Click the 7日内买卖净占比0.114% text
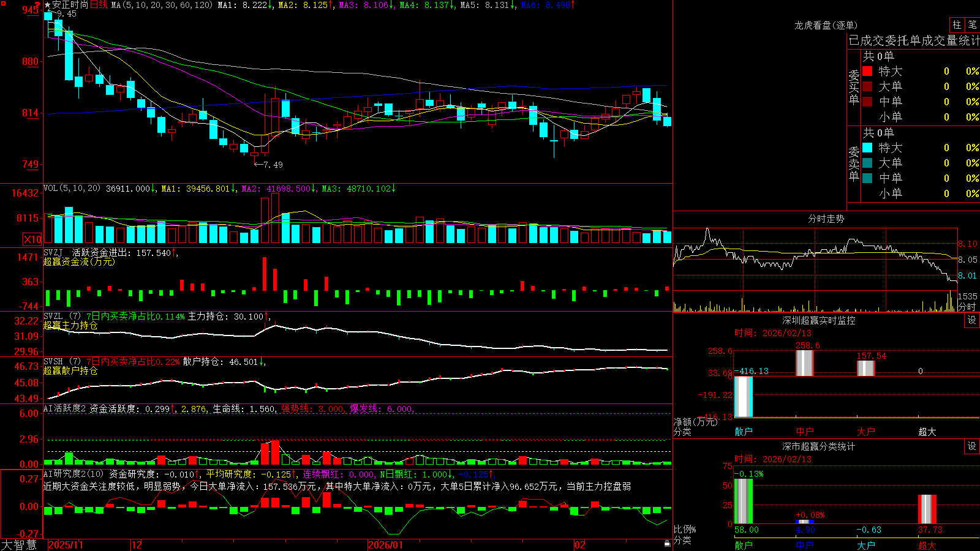The image size is (980, 551). point(135,317)
